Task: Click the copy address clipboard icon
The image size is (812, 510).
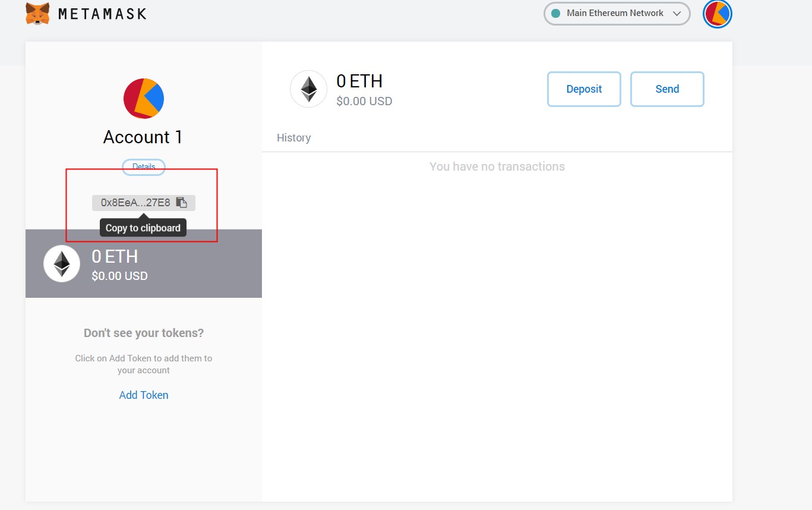Action: 182,203
